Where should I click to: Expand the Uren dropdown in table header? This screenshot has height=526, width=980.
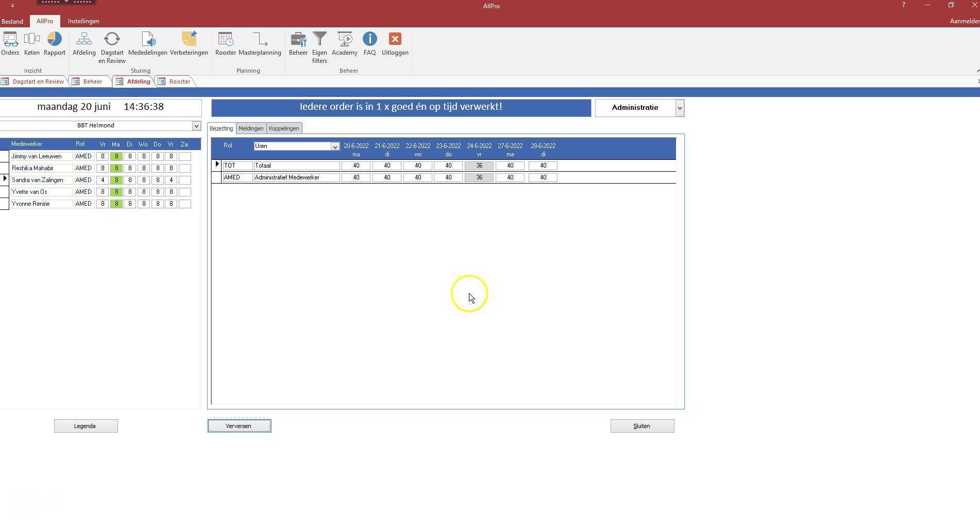coord(335,146)
